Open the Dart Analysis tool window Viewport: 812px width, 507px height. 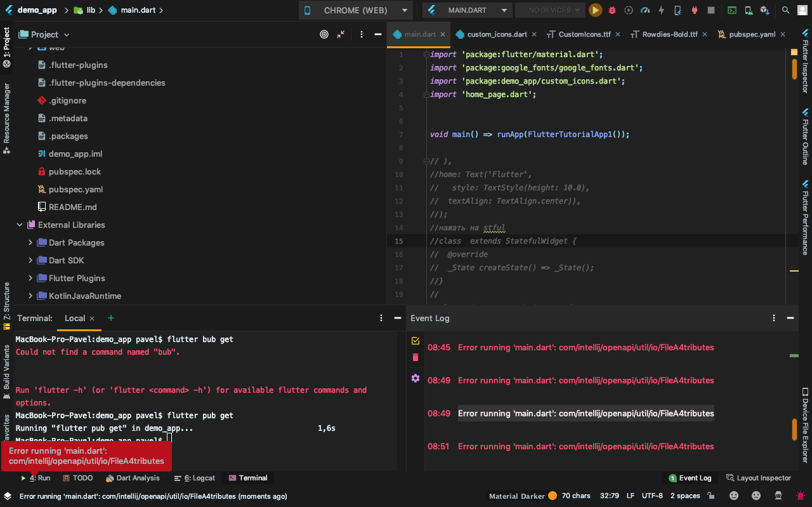(x=133, y=478)
